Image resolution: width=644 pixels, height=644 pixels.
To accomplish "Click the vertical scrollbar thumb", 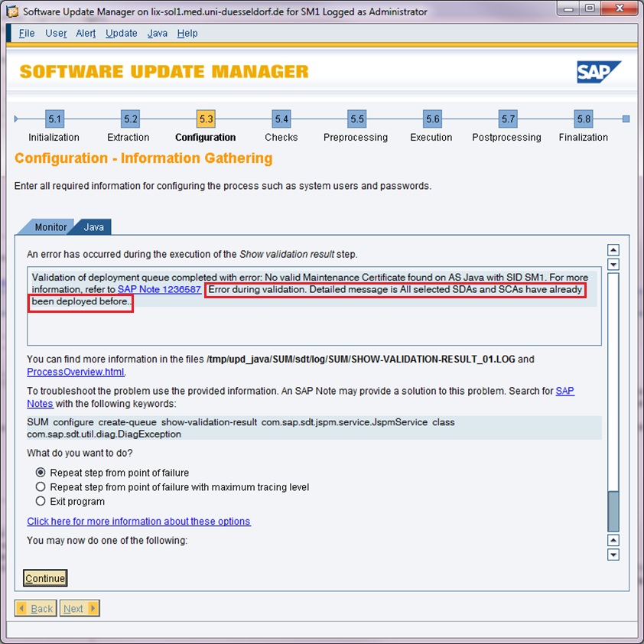I will pyautogui.click(x=613, y=512).
